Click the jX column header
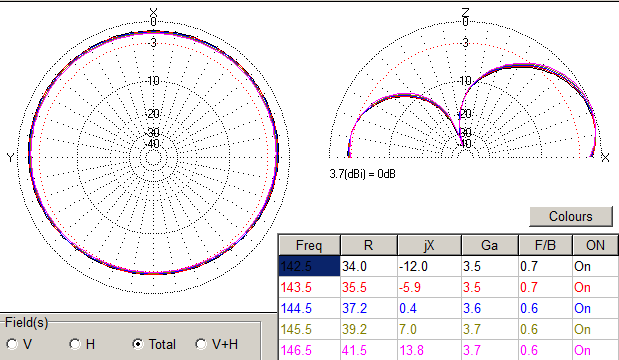619x360 pixels. pos(429,245)
